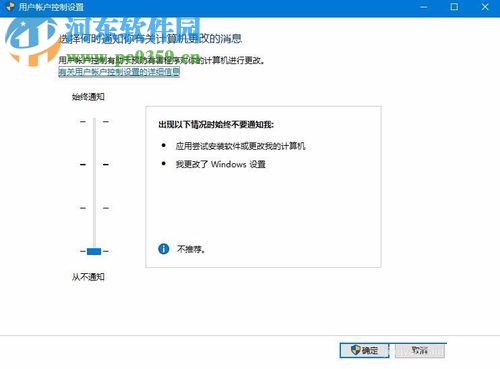Click the blue slider thumb at 从不通知

tap(94, 251)
